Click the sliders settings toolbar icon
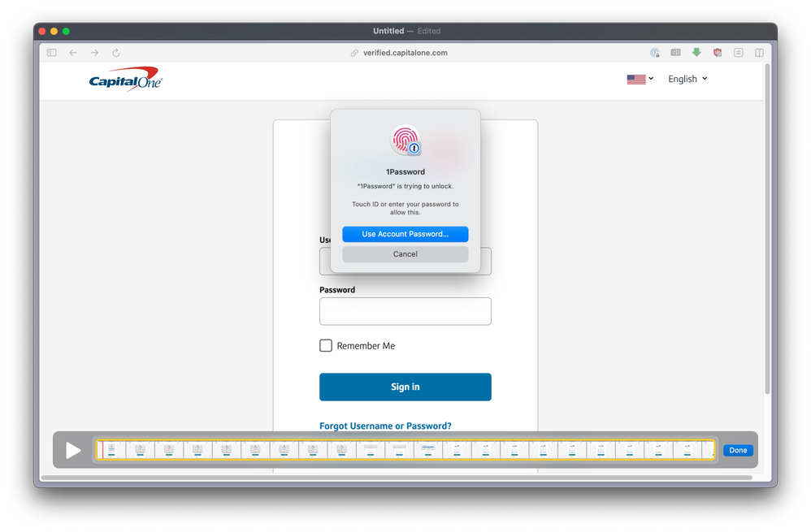This screenshot has height=532, width=811. point(739,53)
